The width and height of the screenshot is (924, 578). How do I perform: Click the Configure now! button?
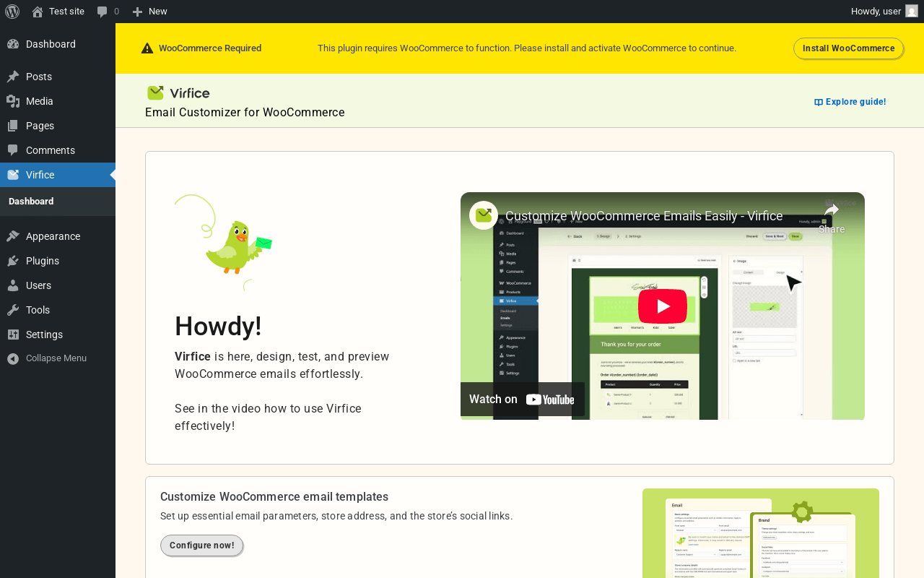(201, 545)
